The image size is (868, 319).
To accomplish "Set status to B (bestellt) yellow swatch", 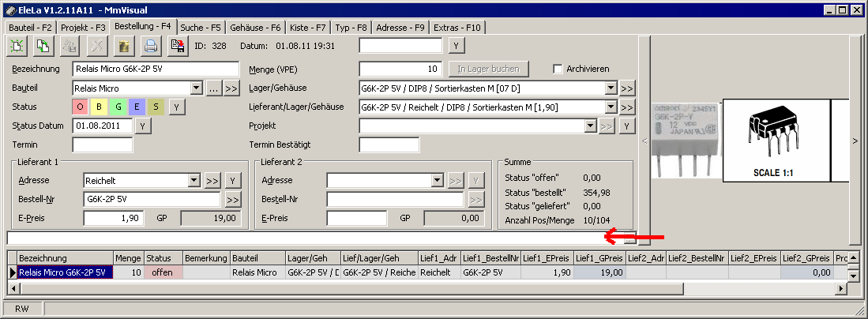I will pos(99,107).
